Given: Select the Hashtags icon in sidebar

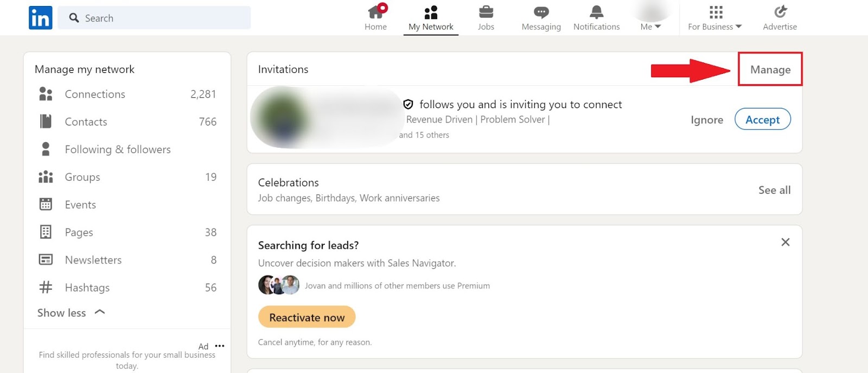Looking at the screenshot, I should (x=46, y=287).
